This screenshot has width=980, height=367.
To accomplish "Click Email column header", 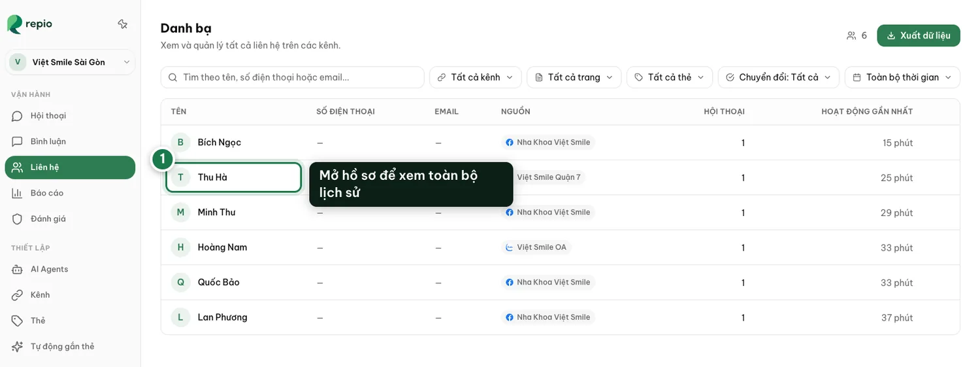I will tap(446, 112).
